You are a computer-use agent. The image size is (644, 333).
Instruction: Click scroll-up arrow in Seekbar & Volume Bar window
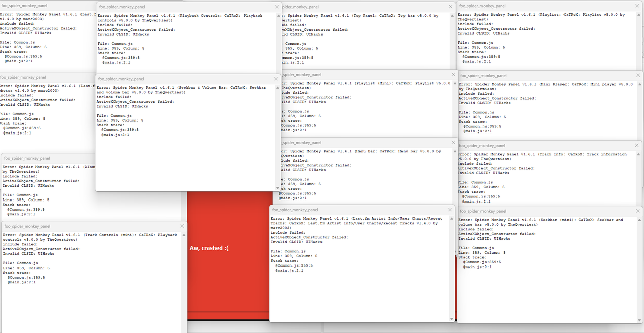coord(278,87)
